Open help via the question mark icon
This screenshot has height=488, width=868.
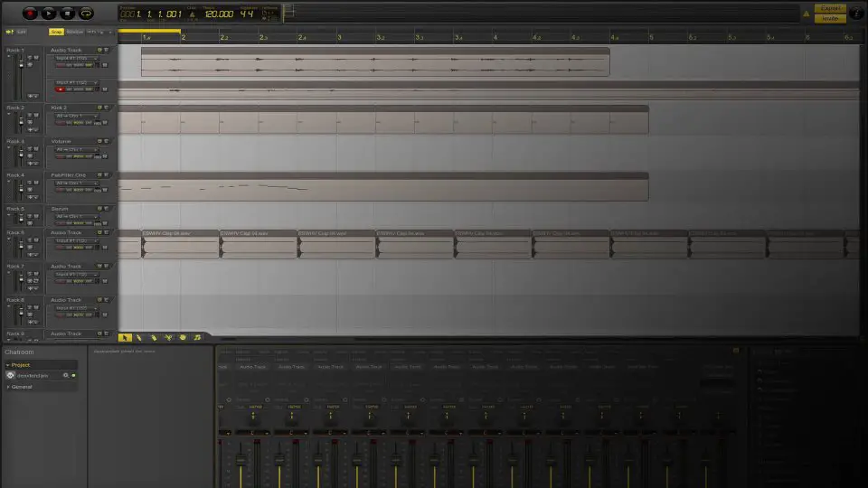[856, 14]
